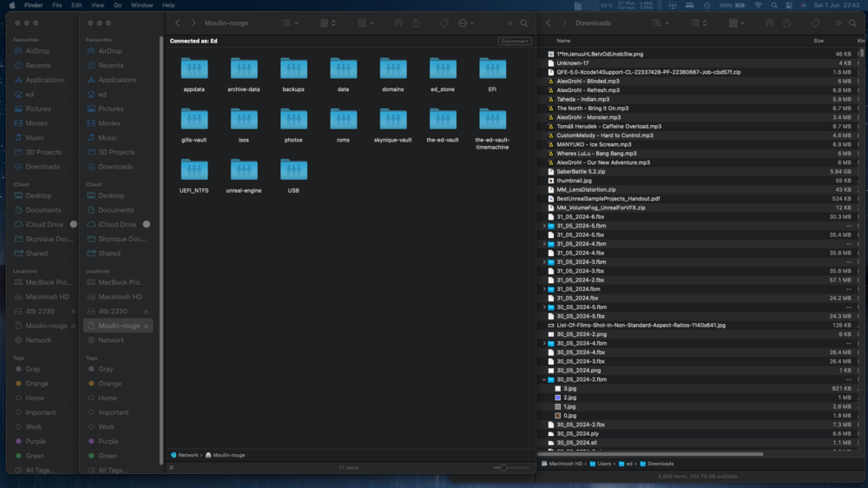This screenshot has width=868, height=488.
Task: Open search in the Downloads window
Action: coord(852,23)
